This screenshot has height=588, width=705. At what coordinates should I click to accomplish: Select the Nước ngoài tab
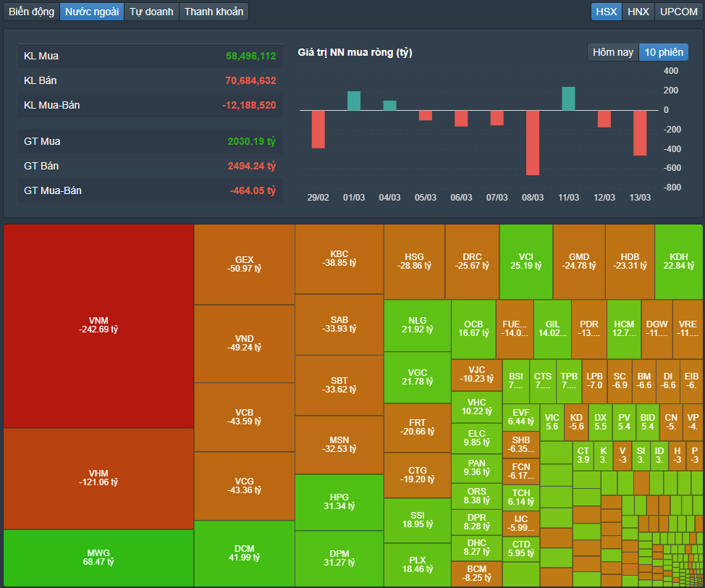(92, 12)
